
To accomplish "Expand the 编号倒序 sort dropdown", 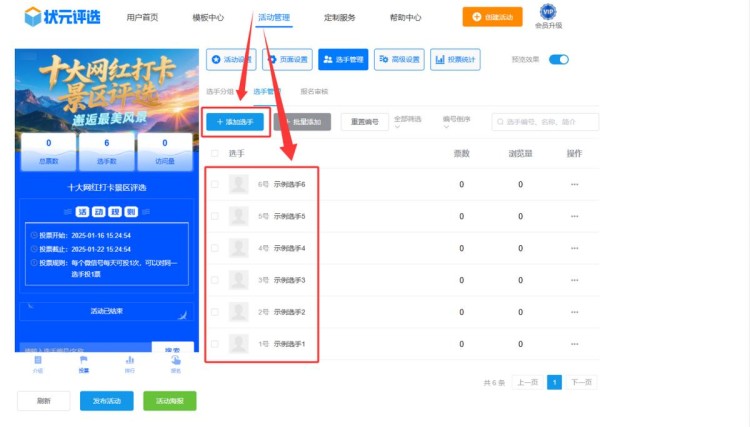I will tap(460, 120).
